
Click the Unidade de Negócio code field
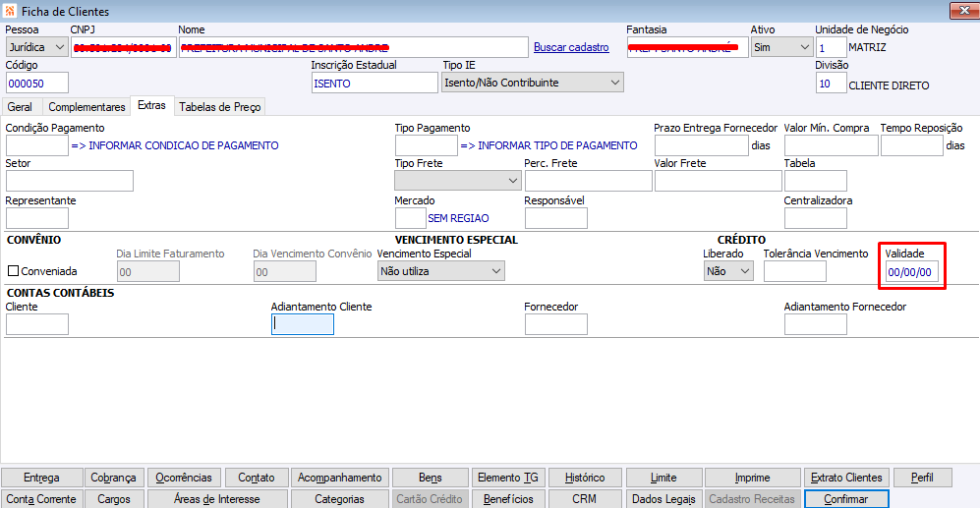point(832,47)
